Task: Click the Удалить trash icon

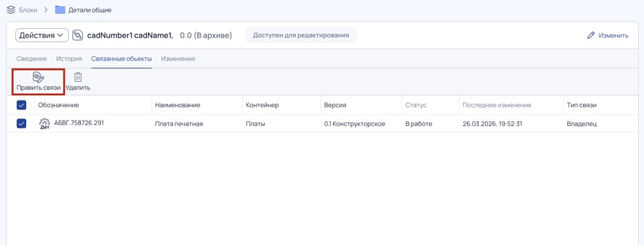Action: pyautogui.click(x=78, y=77)
